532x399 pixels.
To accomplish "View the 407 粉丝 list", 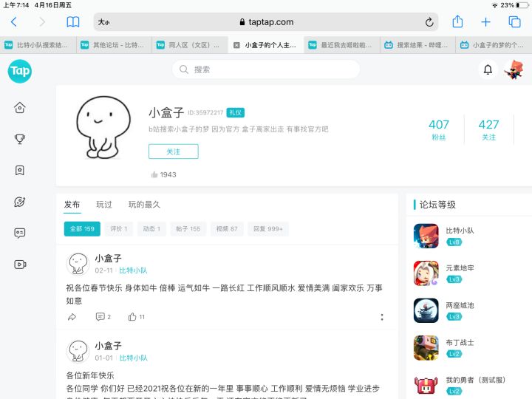I will (x=439, y=129).
